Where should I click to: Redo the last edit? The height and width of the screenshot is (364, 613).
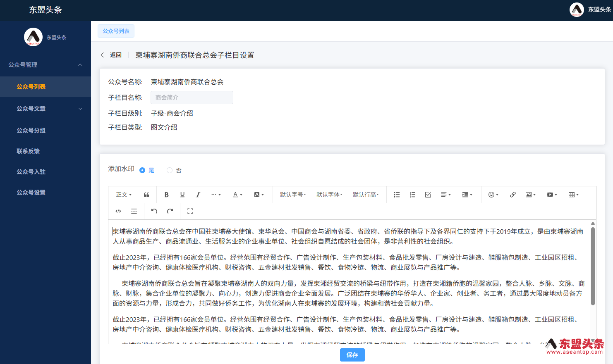pyautogui.click(x=170, y=211)
